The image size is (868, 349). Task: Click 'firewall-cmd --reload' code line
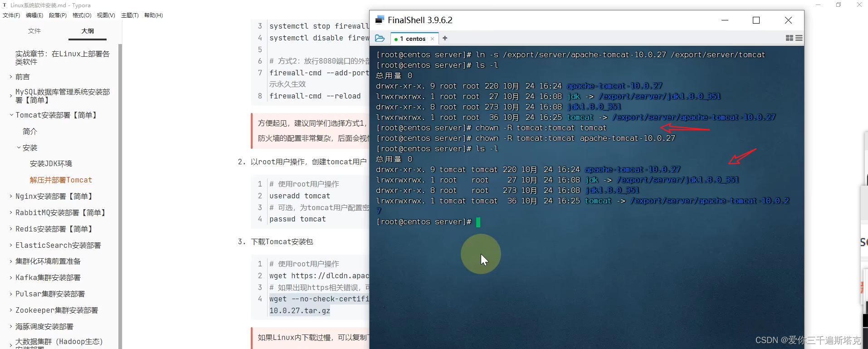click(x=315, y=96)
